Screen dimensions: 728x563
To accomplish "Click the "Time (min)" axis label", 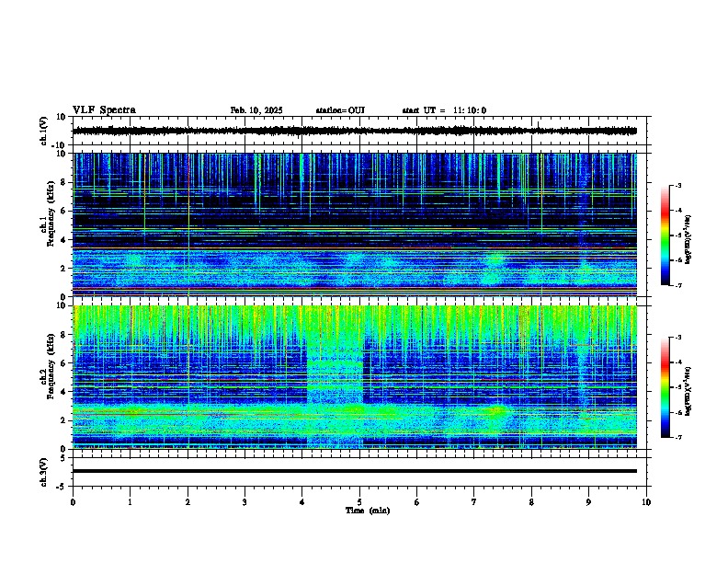I will pyautogui.click(x=368, y=511).
